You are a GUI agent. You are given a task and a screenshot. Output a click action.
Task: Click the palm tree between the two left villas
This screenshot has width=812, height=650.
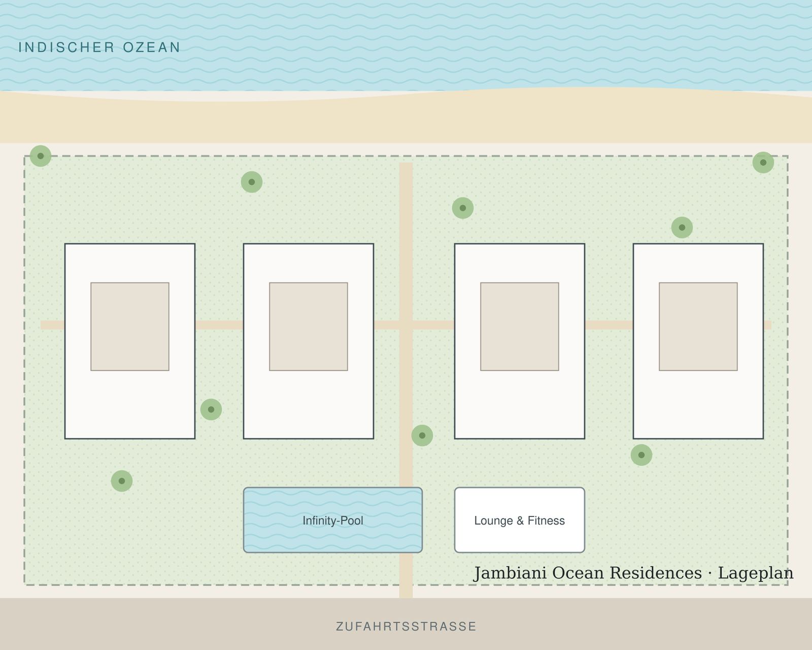(211, 409)
